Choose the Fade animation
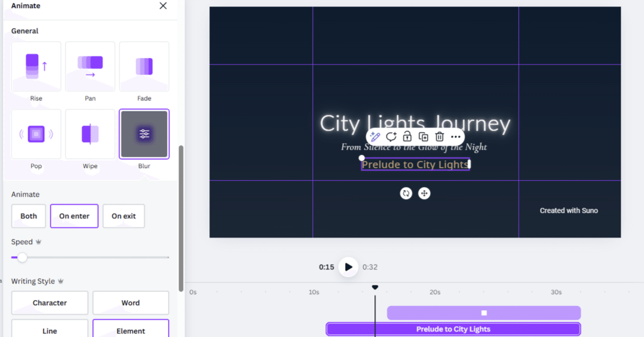The width and height of the screenshot is (644, 337). click(x=144, y=66)
